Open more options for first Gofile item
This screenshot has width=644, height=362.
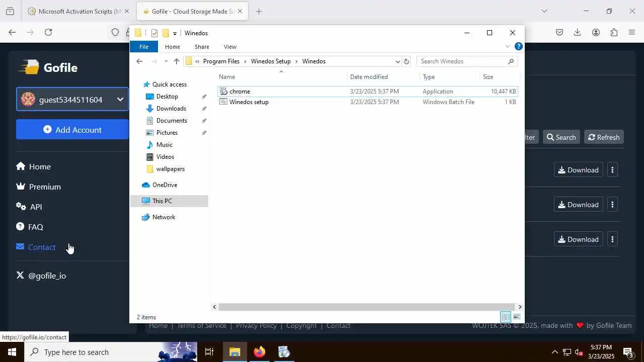[x=612, y=170]
